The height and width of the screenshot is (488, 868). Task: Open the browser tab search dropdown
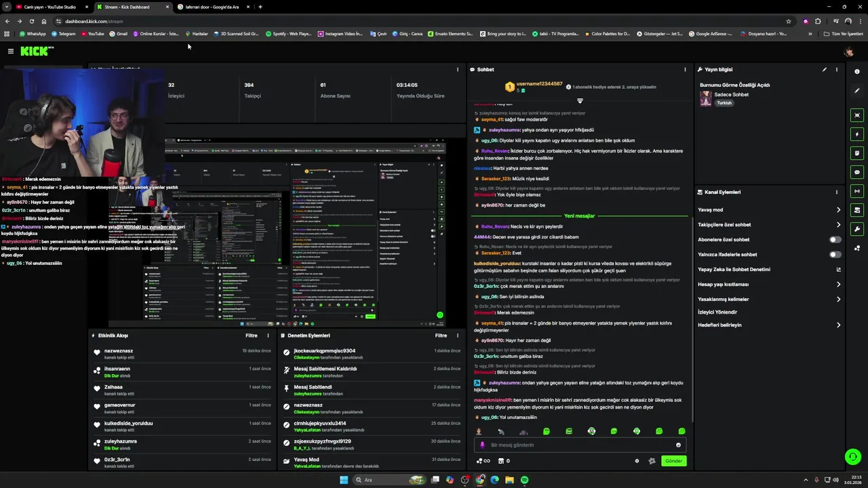click(7, 7)
